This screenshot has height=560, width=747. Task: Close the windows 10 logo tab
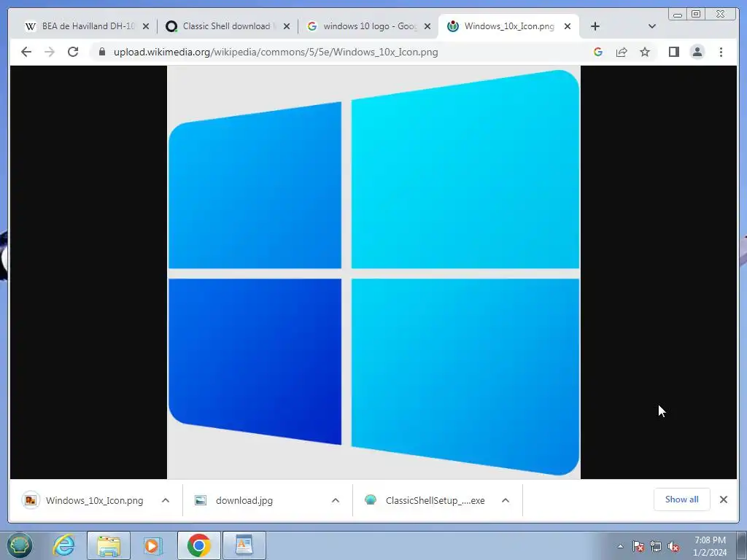point(427,26)
